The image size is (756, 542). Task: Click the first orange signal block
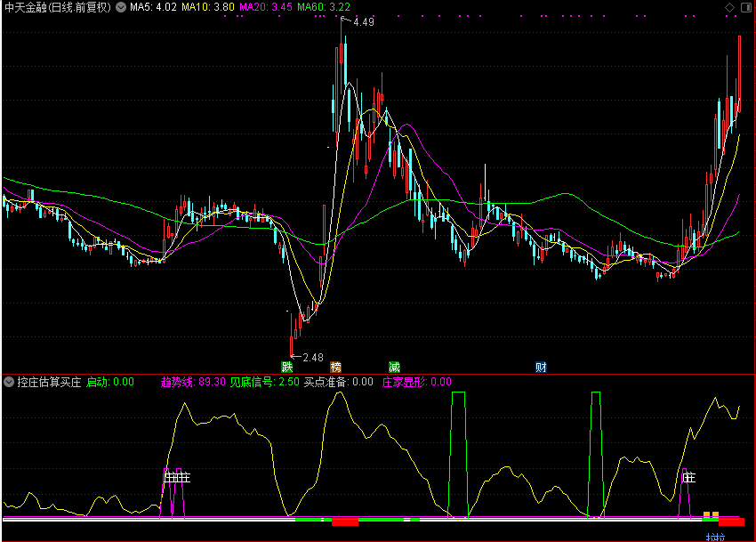[707, 514]
